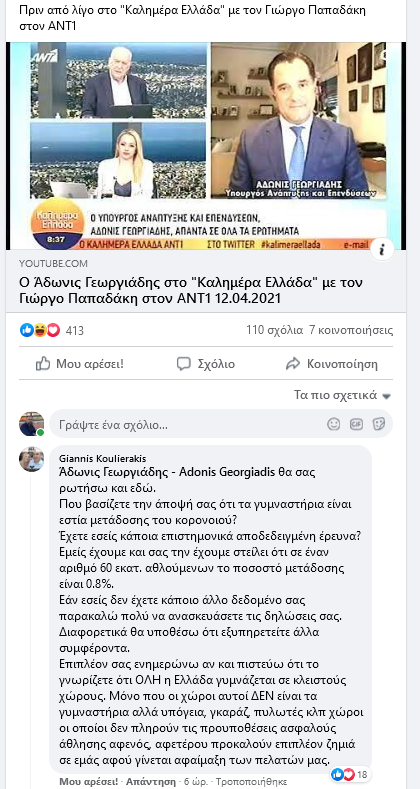The image size is (420, 789).
Task: Click the Σχόλιο comment button
Action: (206, 364)
